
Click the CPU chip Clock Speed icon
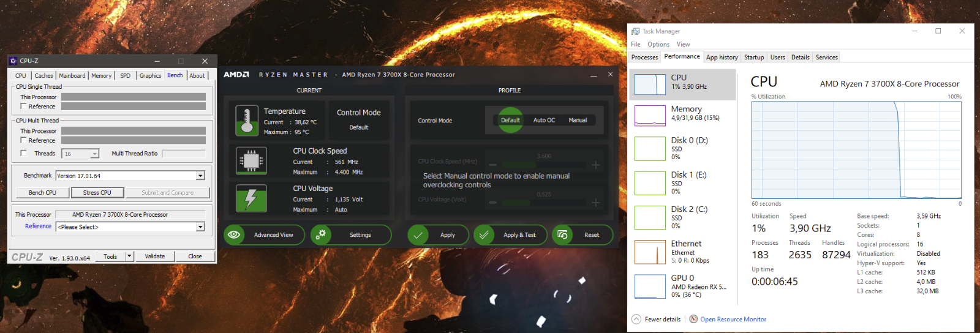[251, 162]
